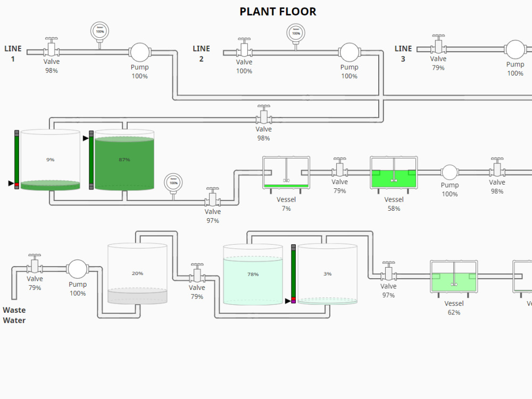Open Valve 79% next to Vessel 7%
This screenshot has width=532, height=399.
339,169
